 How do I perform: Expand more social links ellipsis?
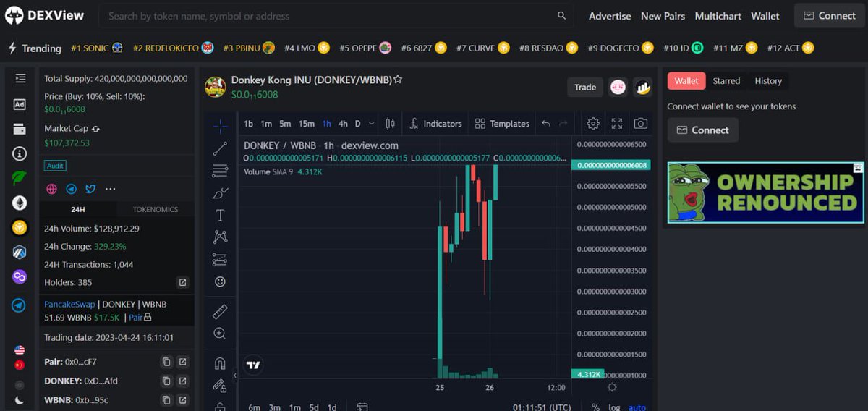[110, 189]
